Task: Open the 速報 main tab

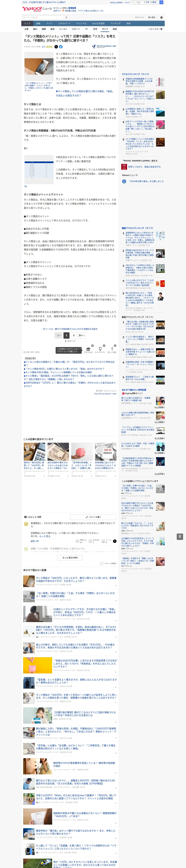Action: pos(38,24)
